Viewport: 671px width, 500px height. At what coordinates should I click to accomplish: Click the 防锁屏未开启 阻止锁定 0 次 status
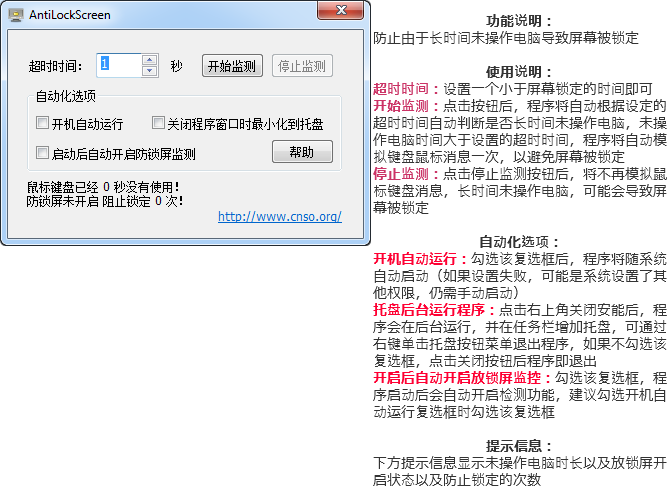[105, 201]
